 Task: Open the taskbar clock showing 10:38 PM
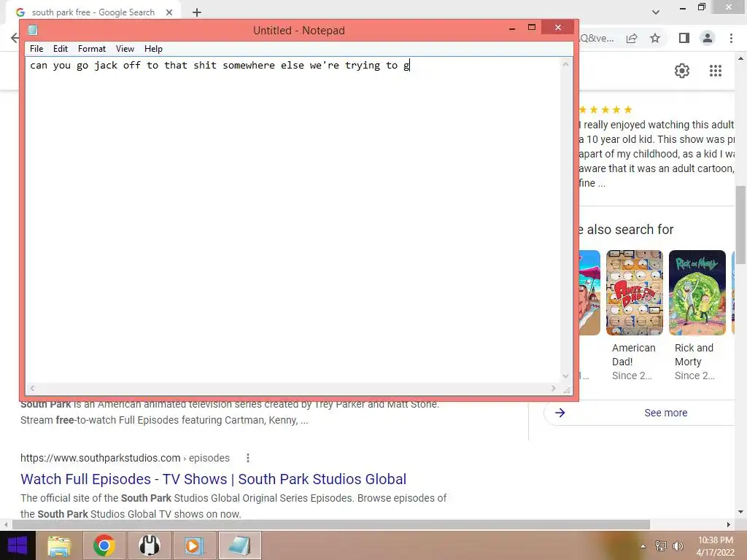[715, 546]
